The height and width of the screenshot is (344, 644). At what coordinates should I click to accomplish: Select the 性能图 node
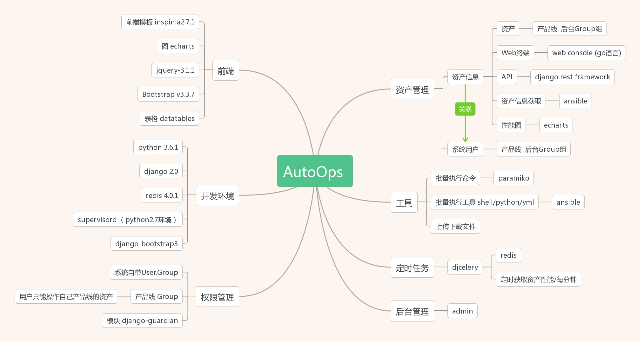click(x=511, y=125)
